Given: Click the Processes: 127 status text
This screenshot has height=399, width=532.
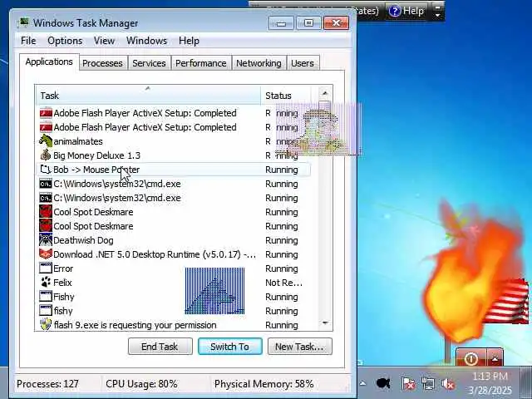Looking at the screenshot, I should tap(47, 384).
